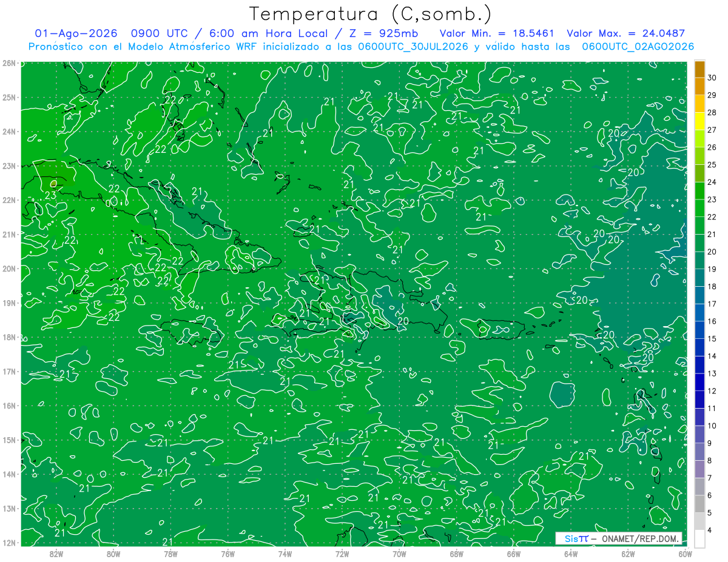Pick the green swatch between 22 and 23
Screen dimensions: 728x562
point(699,209)
